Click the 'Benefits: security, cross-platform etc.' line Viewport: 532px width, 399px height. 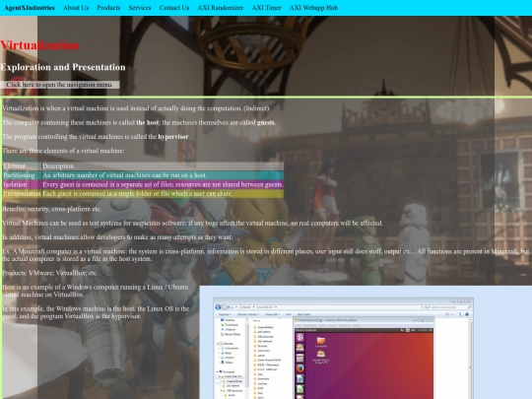52,209
